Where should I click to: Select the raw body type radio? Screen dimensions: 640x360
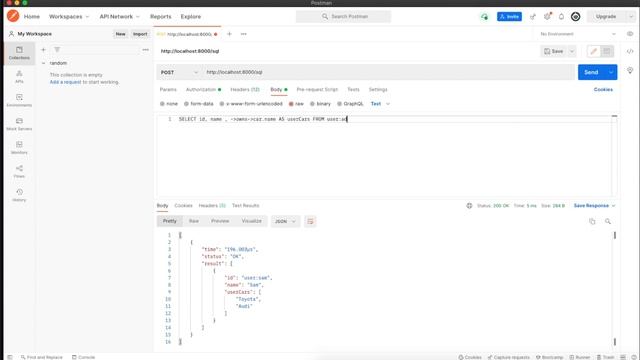(291, 104)
